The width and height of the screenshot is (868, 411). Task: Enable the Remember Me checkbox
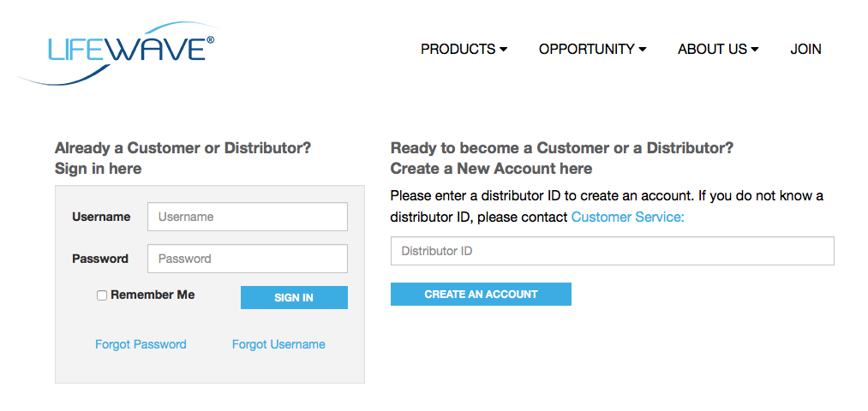(x=102, y=295)
